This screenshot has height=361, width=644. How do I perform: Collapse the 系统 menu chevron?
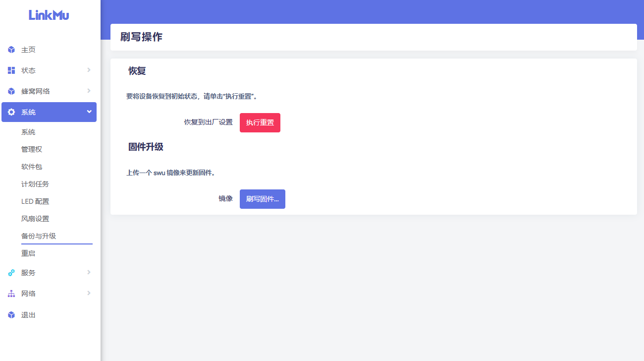click(x=89, y=112)
